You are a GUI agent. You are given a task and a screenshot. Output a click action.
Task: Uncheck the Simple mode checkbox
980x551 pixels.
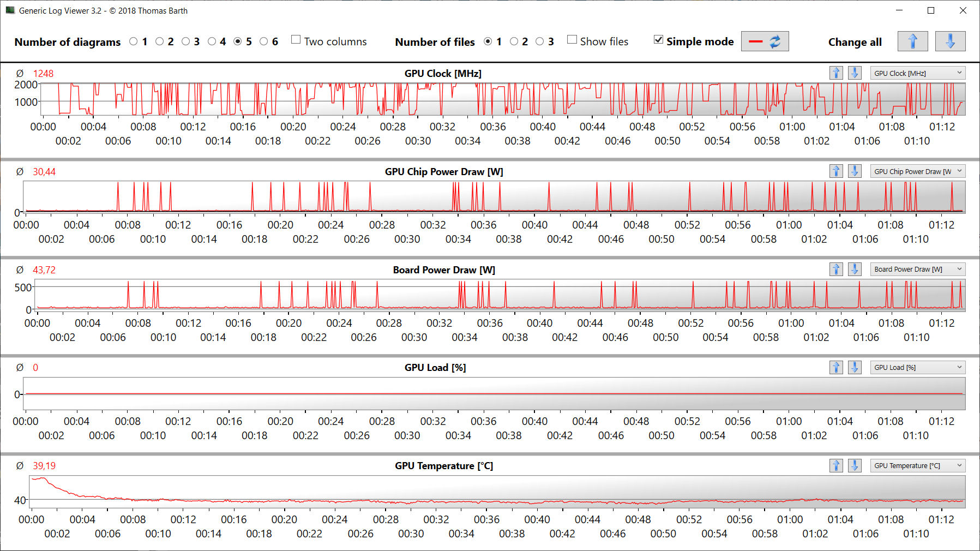point(659,40)
